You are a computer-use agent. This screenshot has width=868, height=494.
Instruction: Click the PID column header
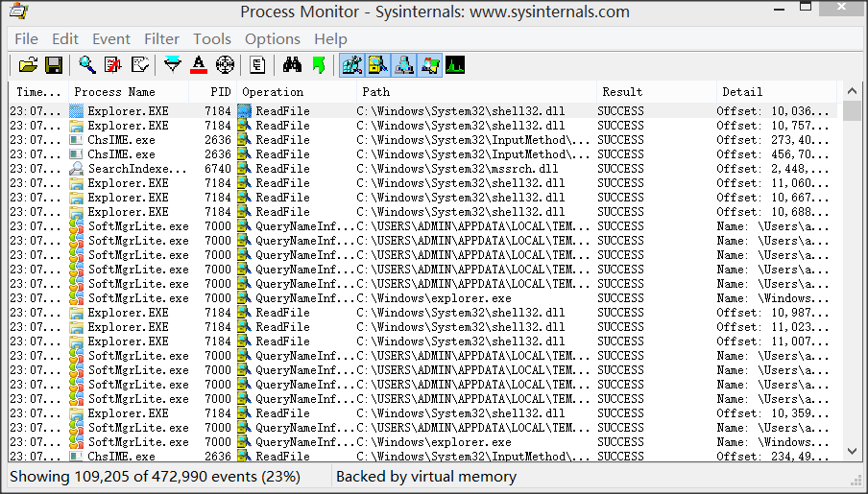pos(213,92)
